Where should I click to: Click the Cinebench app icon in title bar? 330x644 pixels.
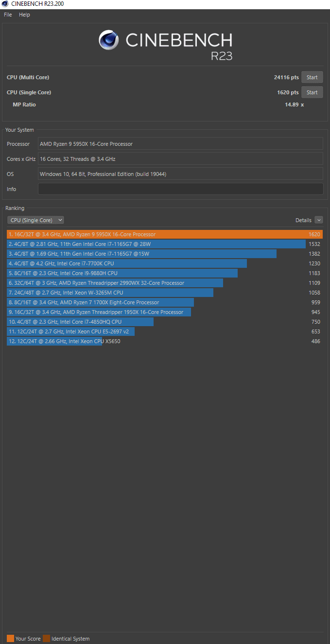tap(5, 4)
